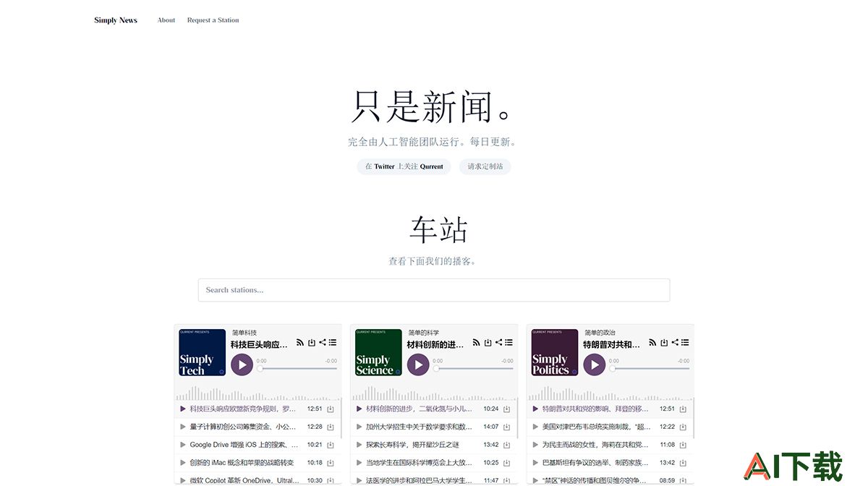The width and height of the screenshot is (868, 486).
Task: Click the Simply Tech playlist scrollbar
Action: [341, 419]
